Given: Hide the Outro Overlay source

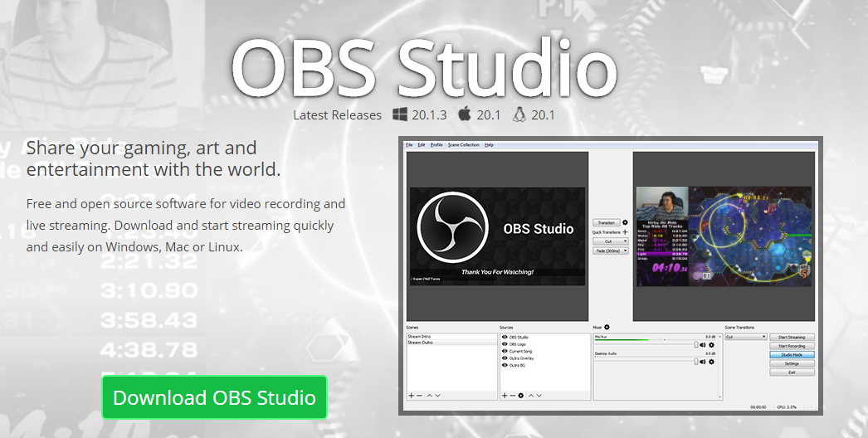Looking at the screenshot, I should 505,358.
